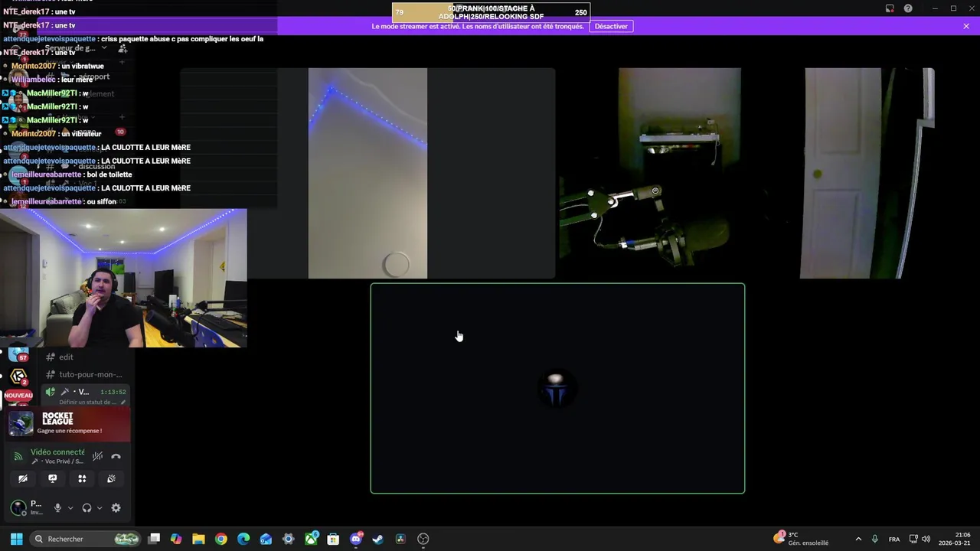Open the voice channel showing 1:13:52
Viewport: 980px width, 551px height.
85,392
